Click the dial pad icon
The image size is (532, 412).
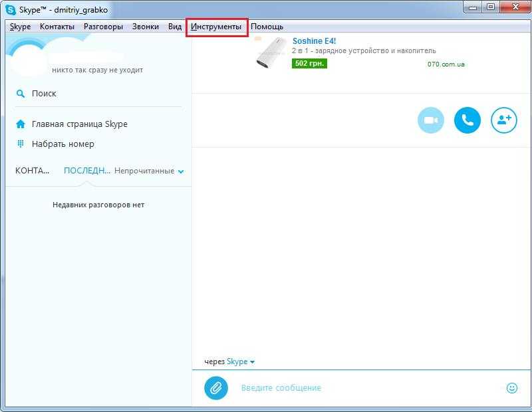[x=21, y=144]
